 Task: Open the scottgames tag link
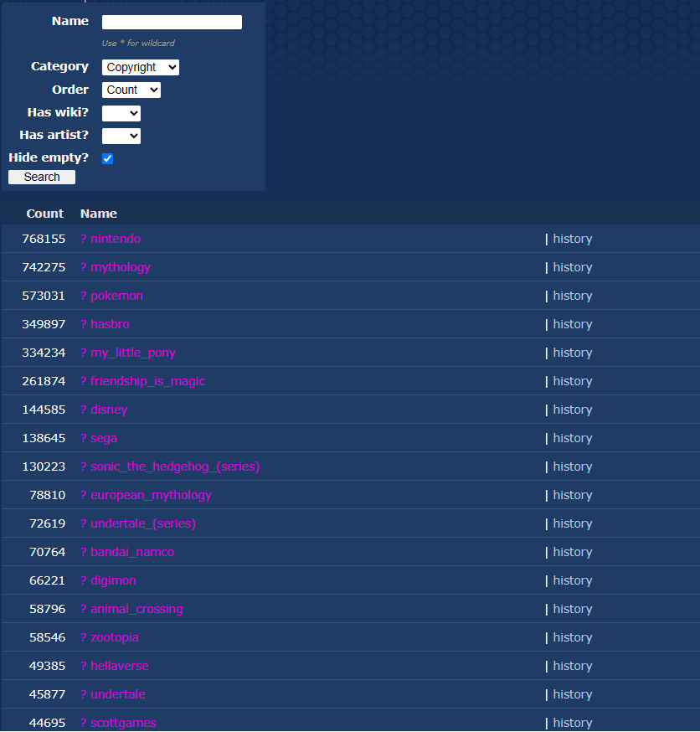[123, 723]
